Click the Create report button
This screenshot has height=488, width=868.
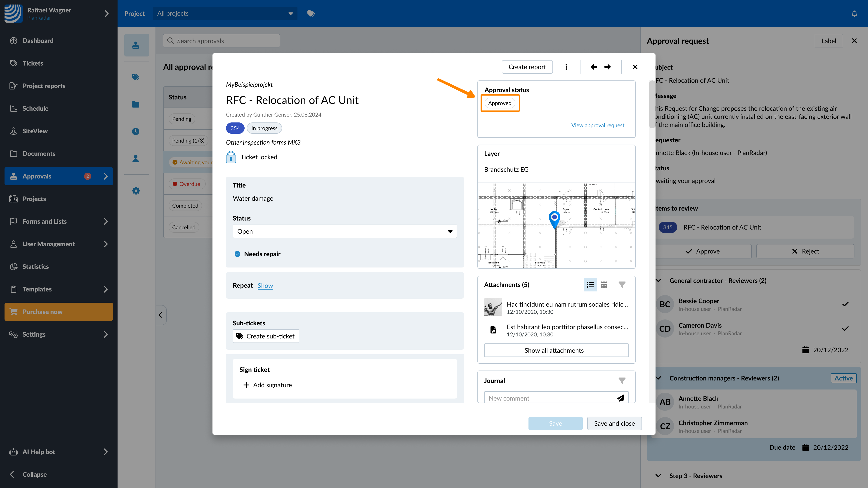pyautogui.click(x=527, y=67)
